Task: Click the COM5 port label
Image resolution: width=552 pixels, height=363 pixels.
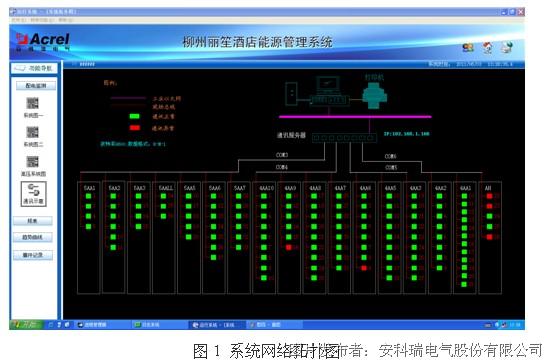Action: (x=391, y=167)
